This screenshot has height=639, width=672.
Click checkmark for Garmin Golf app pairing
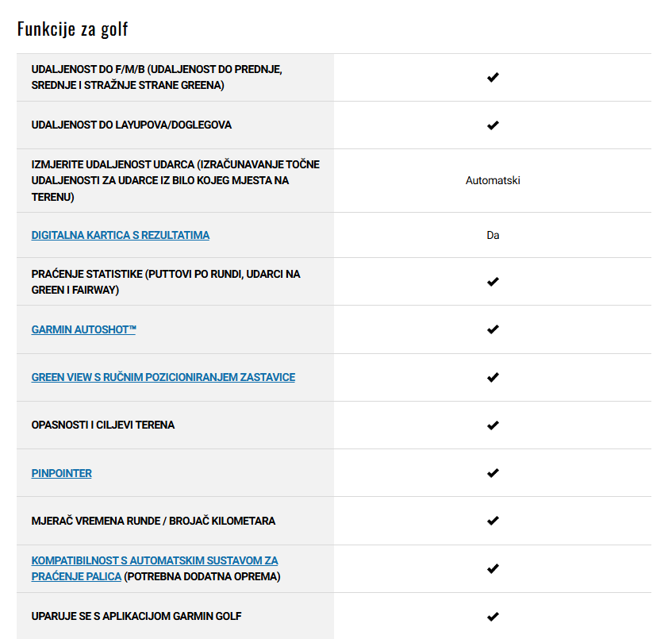tap(493, 617)
